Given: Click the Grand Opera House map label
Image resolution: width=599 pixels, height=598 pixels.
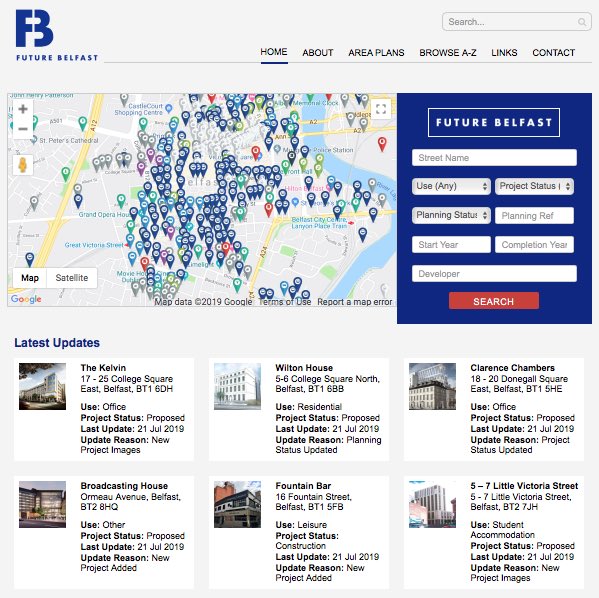Looking at the screenshot, I should 105,215.
